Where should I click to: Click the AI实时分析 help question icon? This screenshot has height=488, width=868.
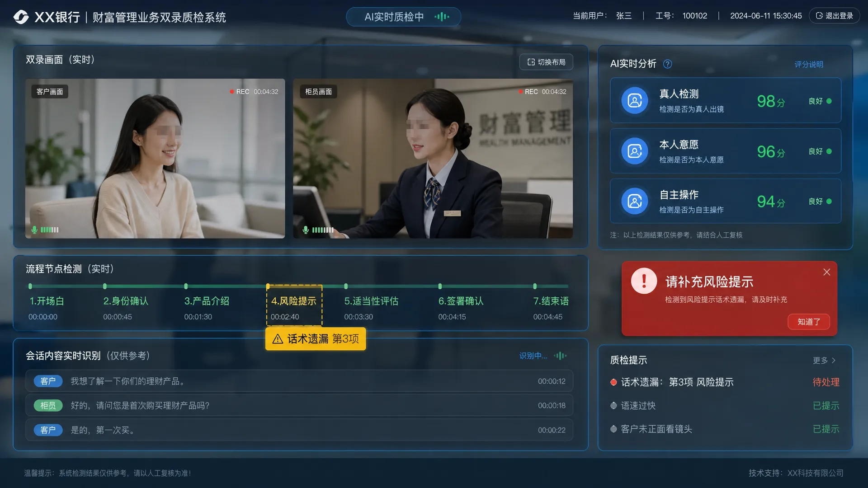pos(667,64)
